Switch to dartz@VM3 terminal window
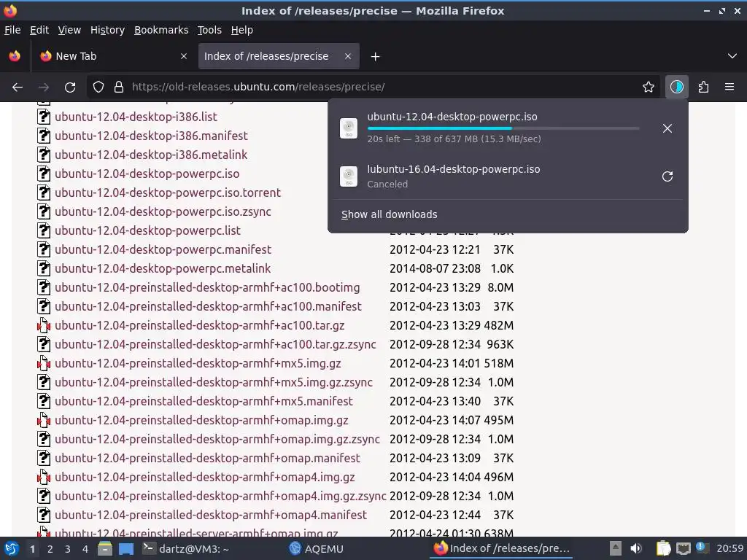Image resolution: width=747 pixels, height=560 pixels. click(187, 548)
